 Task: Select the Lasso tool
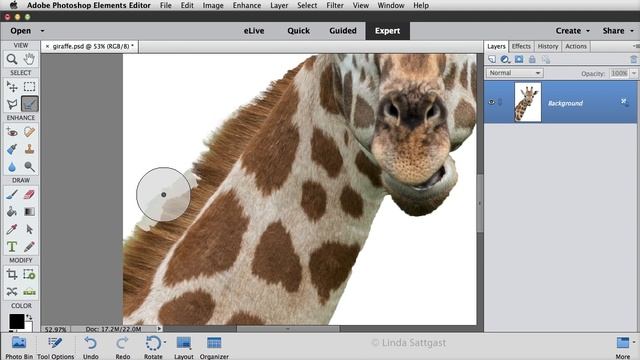pos(12,104)
